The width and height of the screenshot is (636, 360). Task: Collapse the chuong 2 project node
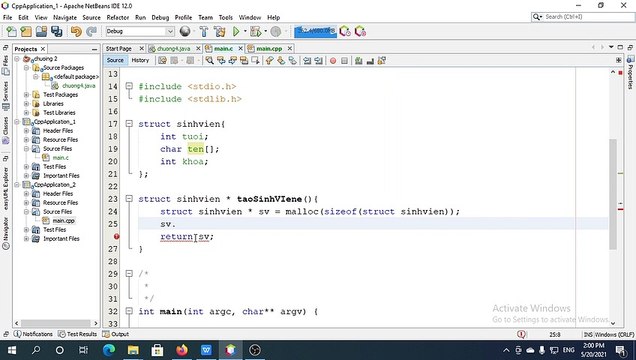pyautogui.click(x=17, y=59)
